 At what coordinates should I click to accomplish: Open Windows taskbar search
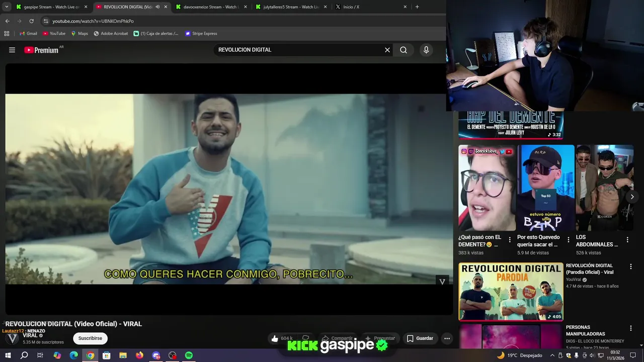24,355
